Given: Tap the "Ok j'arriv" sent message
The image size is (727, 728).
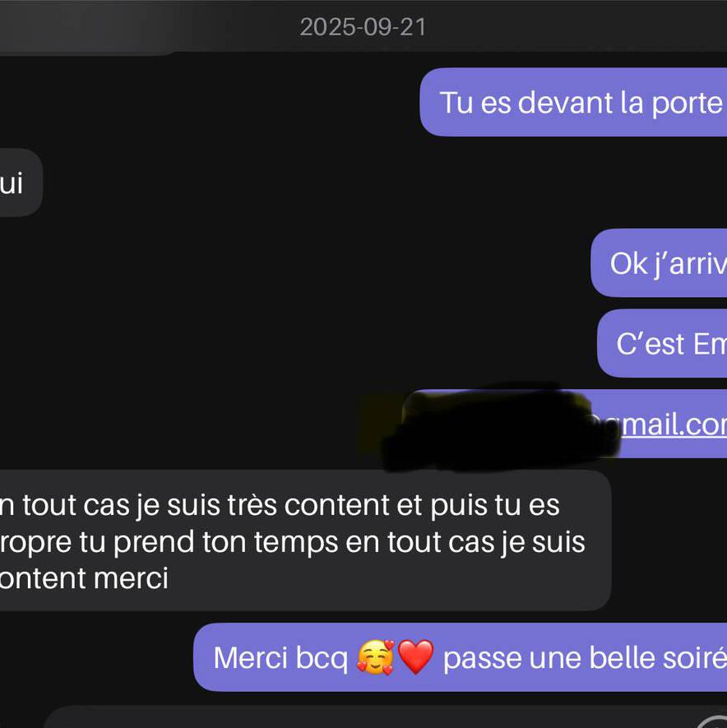Looking at the screenshot, I should coord(659,262).
